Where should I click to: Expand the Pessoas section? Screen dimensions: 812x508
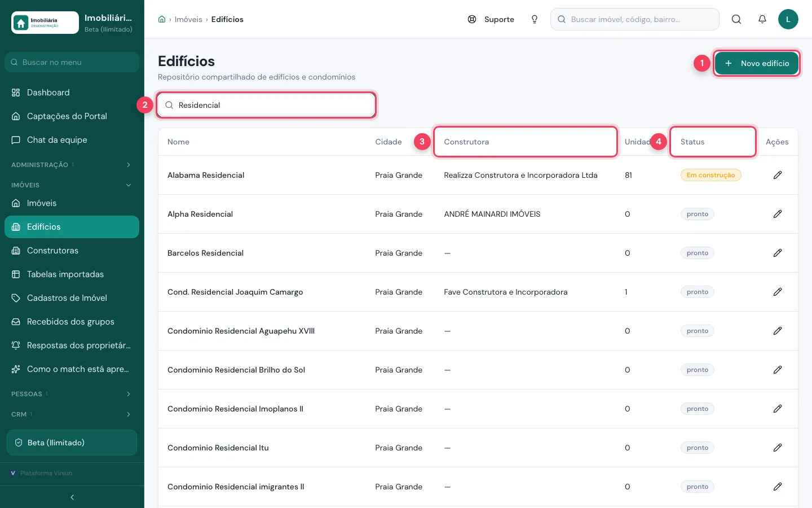(72, 394)
